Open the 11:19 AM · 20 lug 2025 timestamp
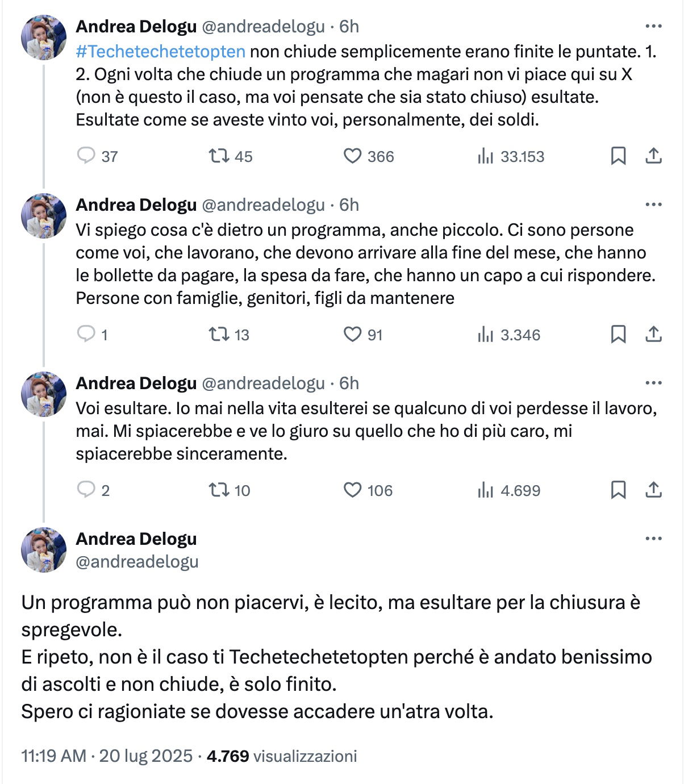The height and width of the screenshot is (784, 684). [x=107, y=756]
